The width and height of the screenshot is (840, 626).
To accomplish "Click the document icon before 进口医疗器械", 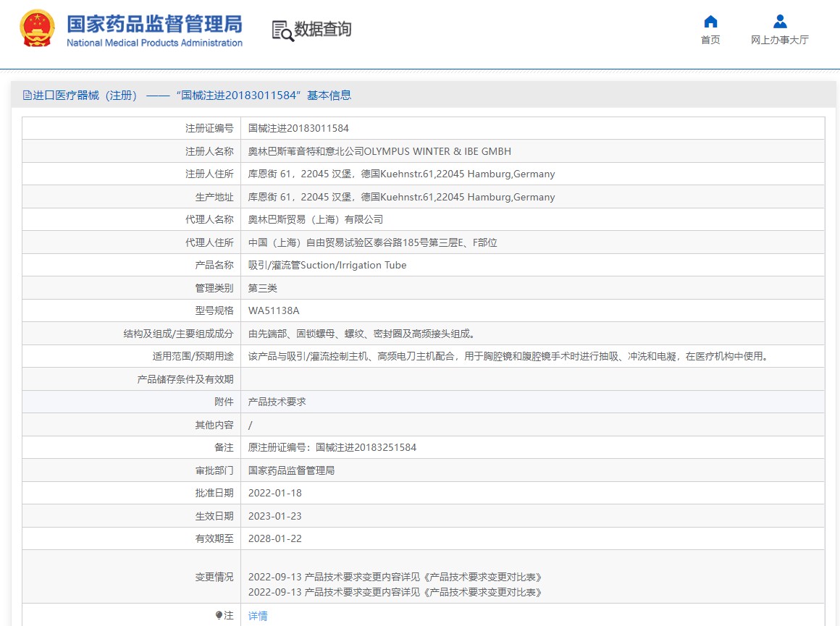I will click(27, 96).
